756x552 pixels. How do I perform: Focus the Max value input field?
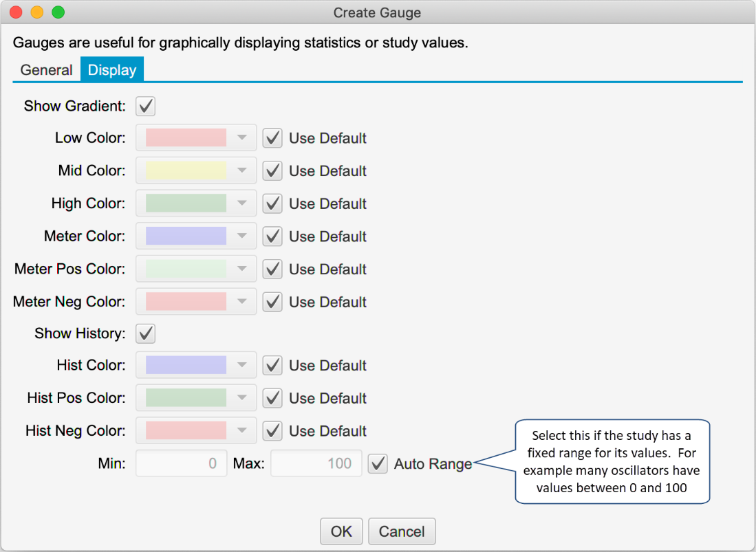(316, 463)
